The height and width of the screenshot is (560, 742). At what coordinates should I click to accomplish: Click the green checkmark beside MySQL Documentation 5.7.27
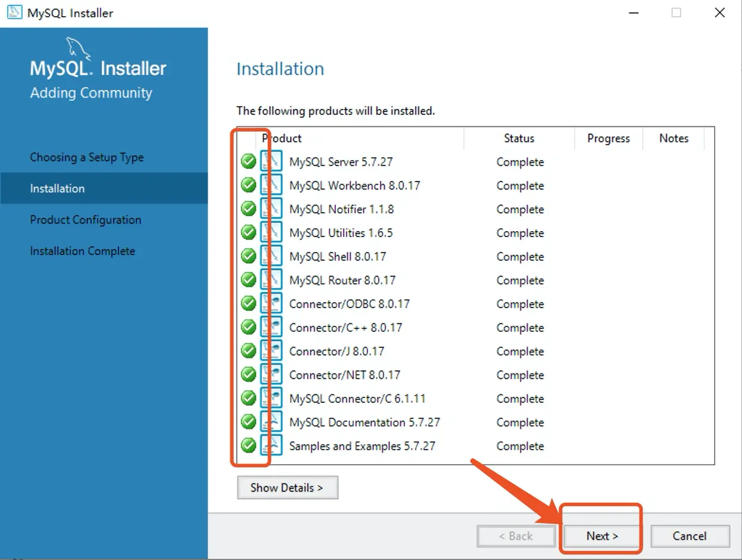248,422
